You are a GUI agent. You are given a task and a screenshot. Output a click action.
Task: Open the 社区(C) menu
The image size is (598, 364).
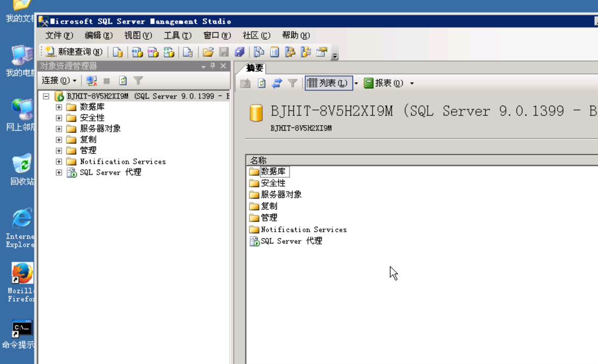point(256,35)
